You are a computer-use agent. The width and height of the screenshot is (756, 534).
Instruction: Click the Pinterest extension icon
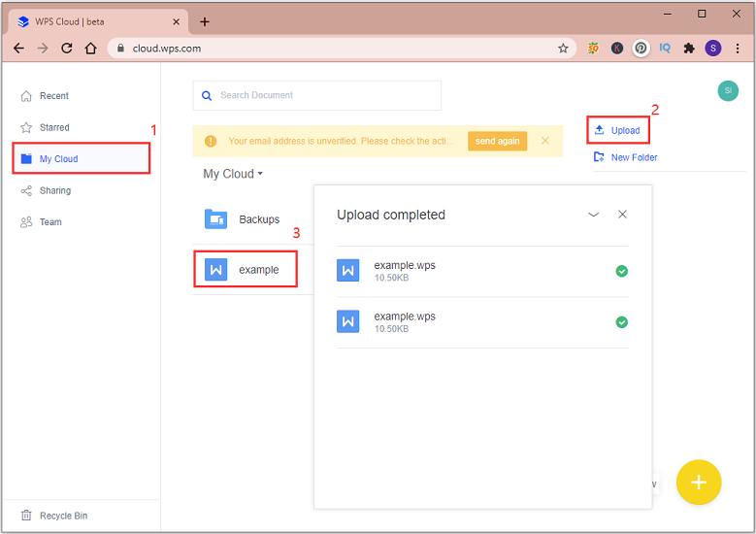pyautogui.click(x=641, y=49)
